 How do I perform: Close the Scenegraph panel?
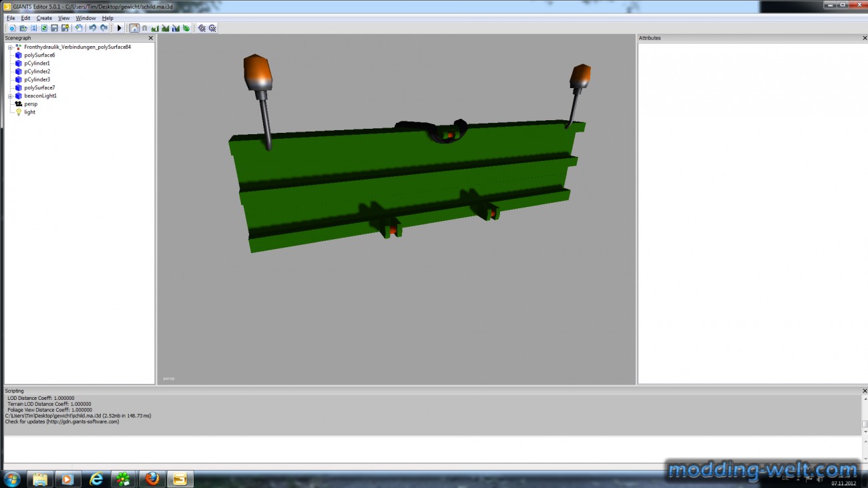(150, 38)
